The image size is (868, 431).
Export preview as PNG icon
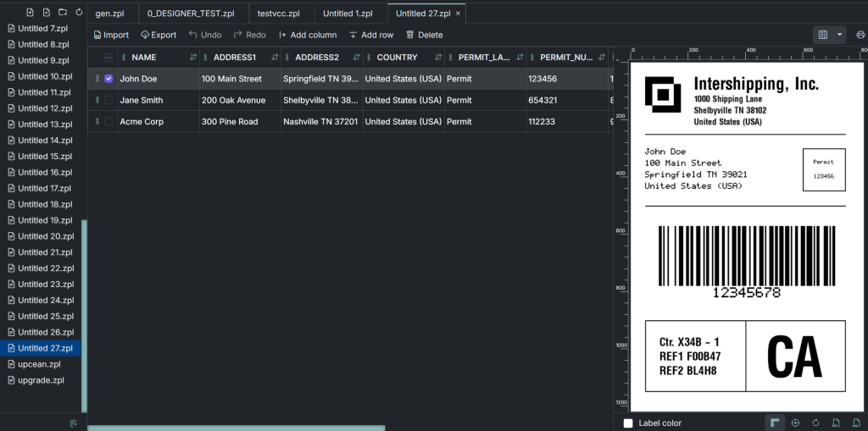(x=856, y=423)
